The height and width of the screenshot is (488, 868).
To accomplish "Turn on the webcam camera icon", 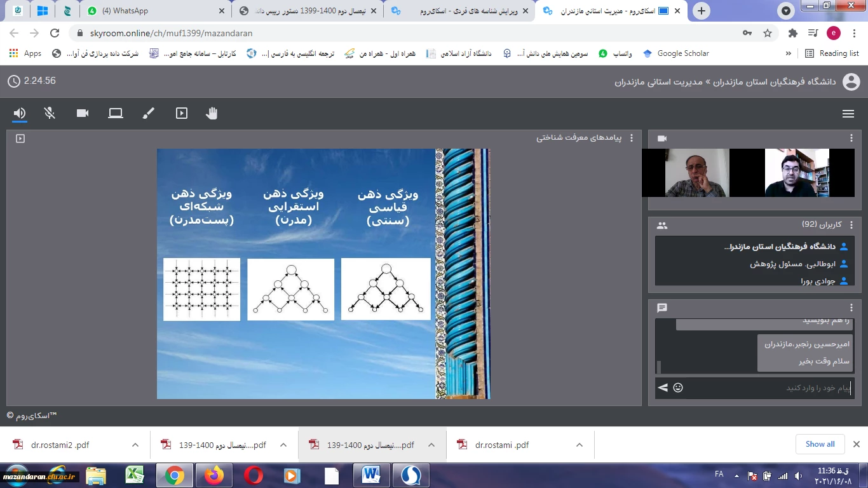I will 83,113.
